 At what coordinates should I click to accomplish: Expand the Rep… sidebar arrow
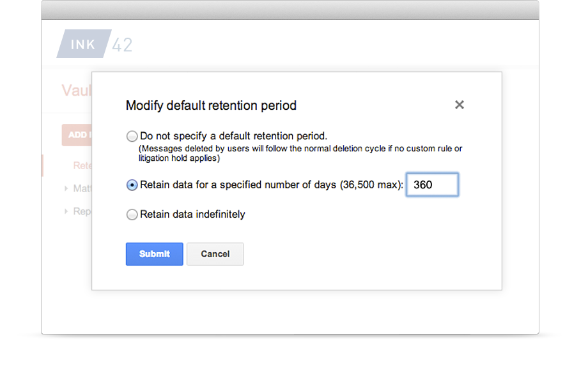(x=66, y=211)
